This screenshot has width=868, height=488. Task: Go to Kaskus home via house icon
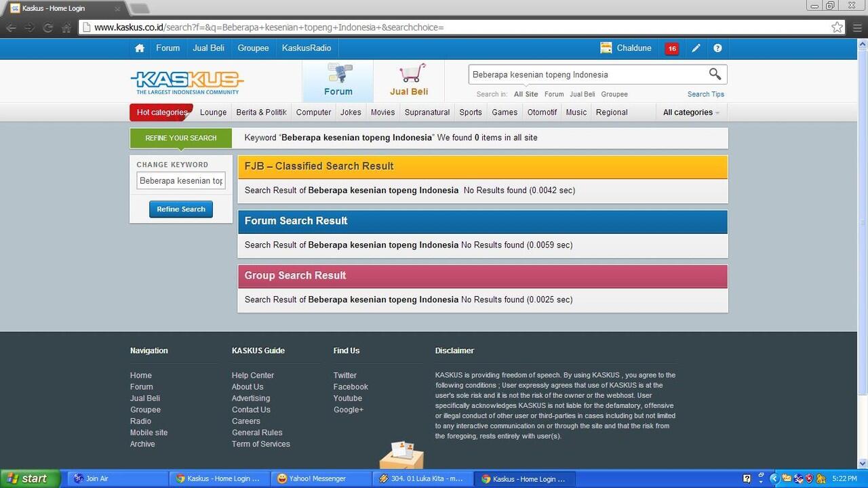pos(140,48)
